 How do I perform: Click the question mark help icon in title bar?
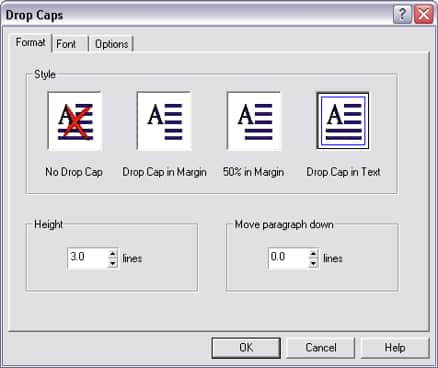(402, 15)
